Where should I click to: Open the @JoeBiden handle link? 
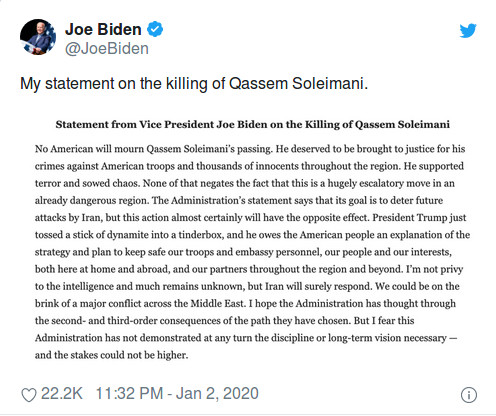point(107,49)
